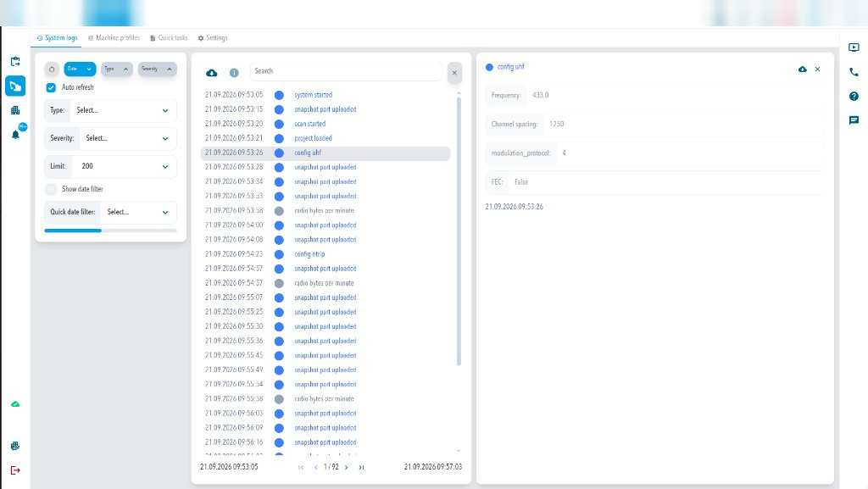Toggle the Date filter chip
868x489 pixels.
80,69
